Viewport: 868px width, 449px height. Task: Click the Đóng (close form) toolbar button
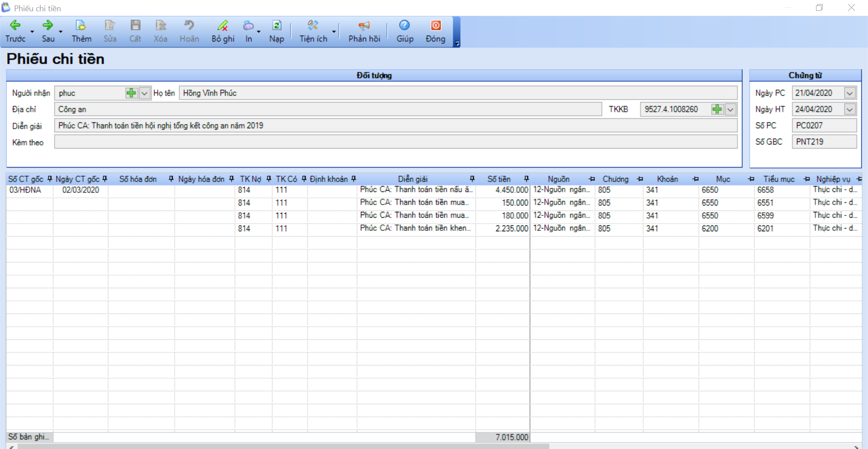pyautogui.click(x=435, y=26)
